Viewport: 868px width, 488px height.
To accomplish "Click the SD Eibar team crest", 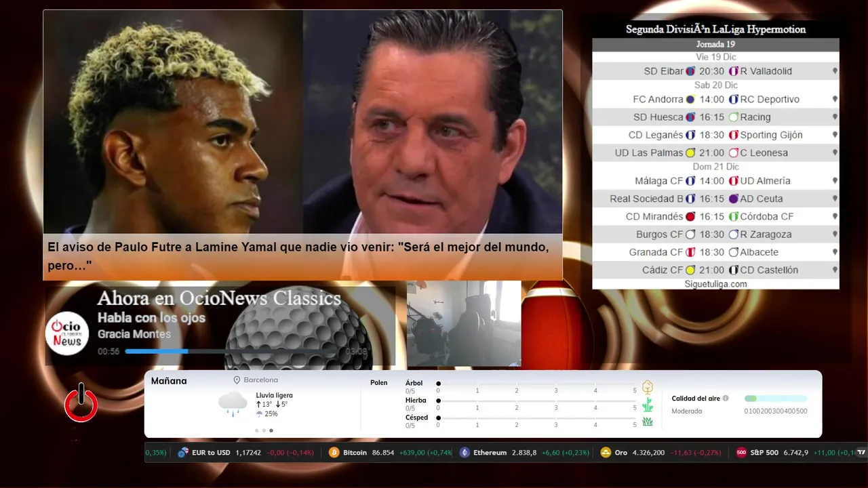I will point(690,71).
